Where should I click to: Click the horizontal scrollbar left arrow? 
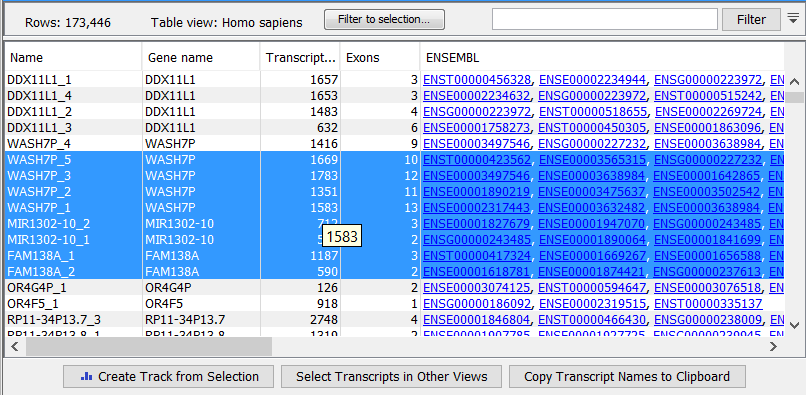pyautogui.click(x=15, y=347)
